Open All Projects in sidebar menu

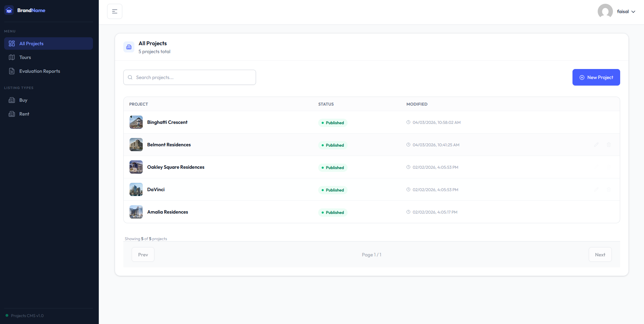48,43
